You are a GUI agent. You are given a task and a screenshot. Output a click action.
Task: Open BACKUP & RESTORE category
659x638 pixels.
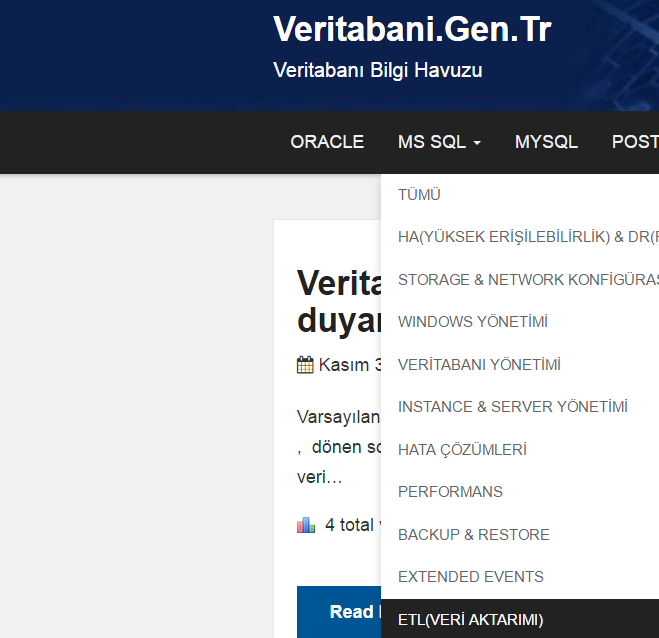pos(474,535)
